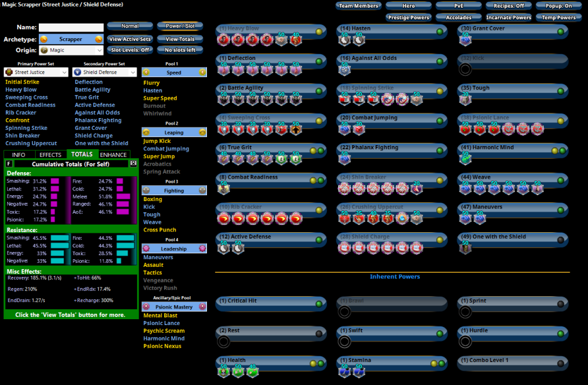This screenshot has width=588, height=385.
Task: Click first enhancement slot in Heavy Blow
Action: point(223,40)
